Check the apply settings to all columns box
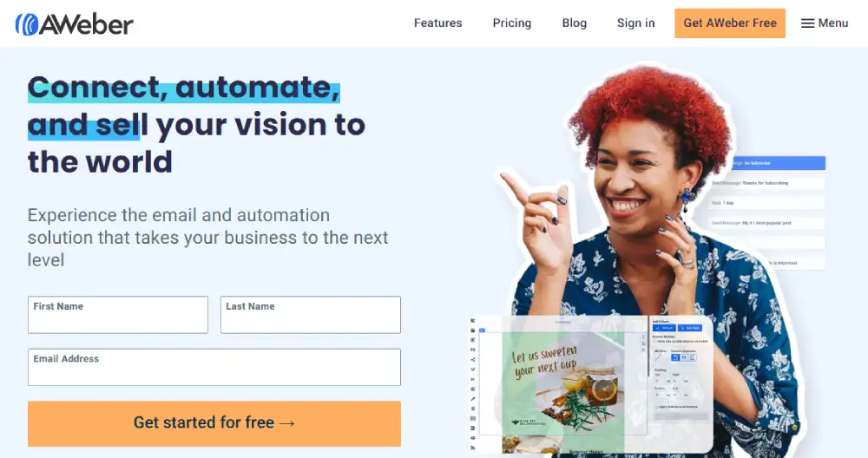The image size is (868, 458). (x=656, y=407)
